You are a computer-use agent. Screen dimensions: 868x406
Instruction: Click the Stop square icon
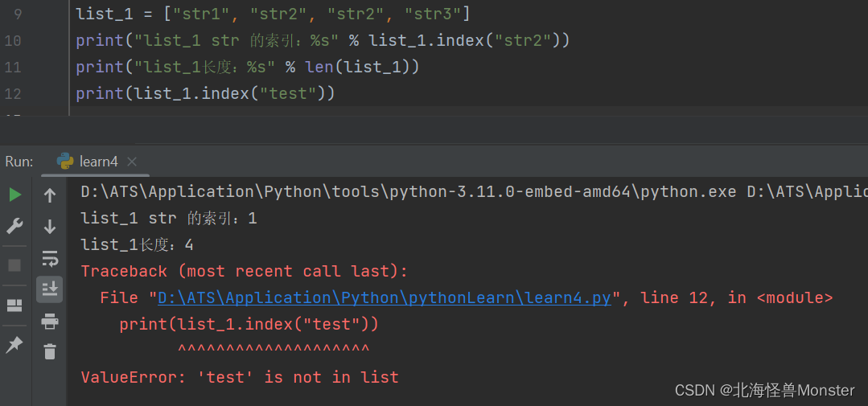click(x=15, y=265)
